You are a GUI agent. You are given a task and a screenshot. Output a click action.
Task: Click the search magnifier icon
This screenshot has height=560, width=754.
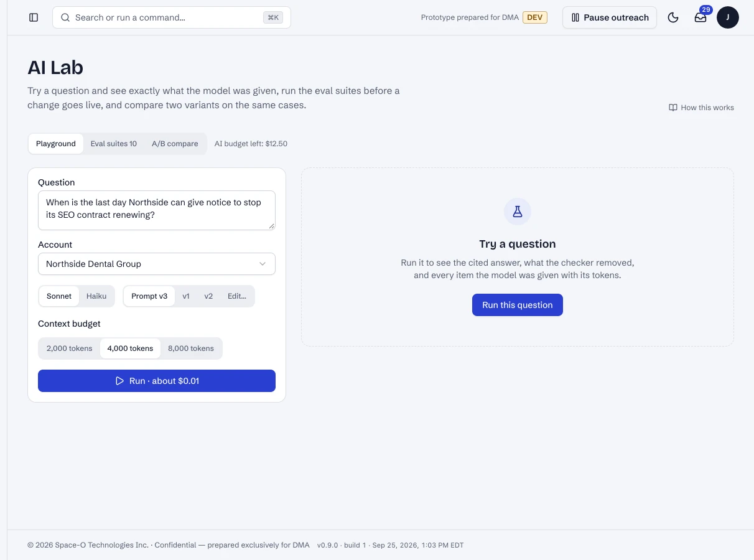(x=65, y=17)
